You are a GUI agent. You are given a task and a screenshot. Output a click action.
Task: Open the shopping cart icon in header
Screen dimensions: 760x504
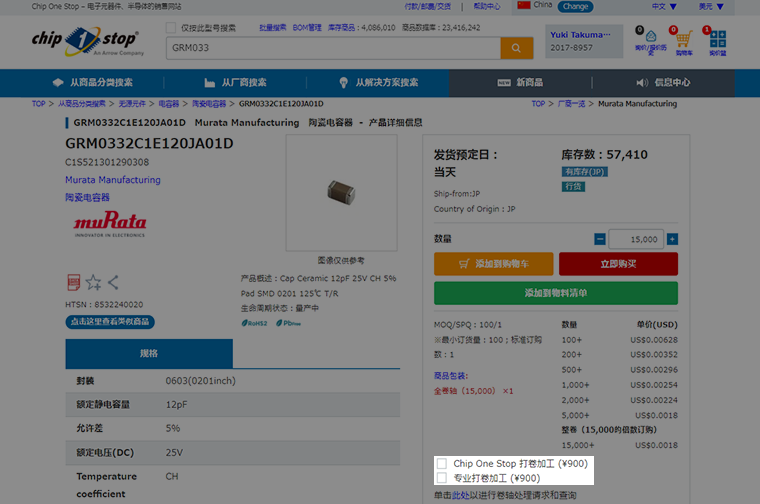(x=683, y=39)
